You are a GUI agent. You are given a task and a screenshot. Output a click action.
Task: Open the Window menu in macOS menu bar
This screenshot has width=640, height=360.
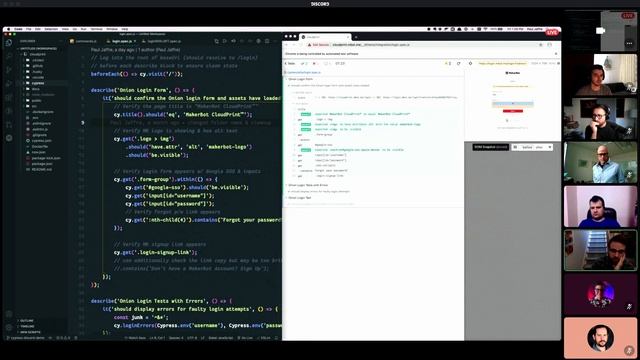pos(112,29)
